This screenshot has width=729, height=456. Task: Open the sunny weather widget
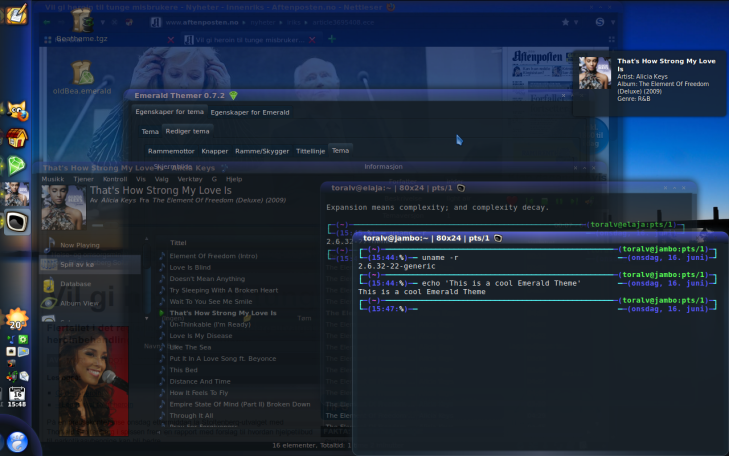point(17,318)
